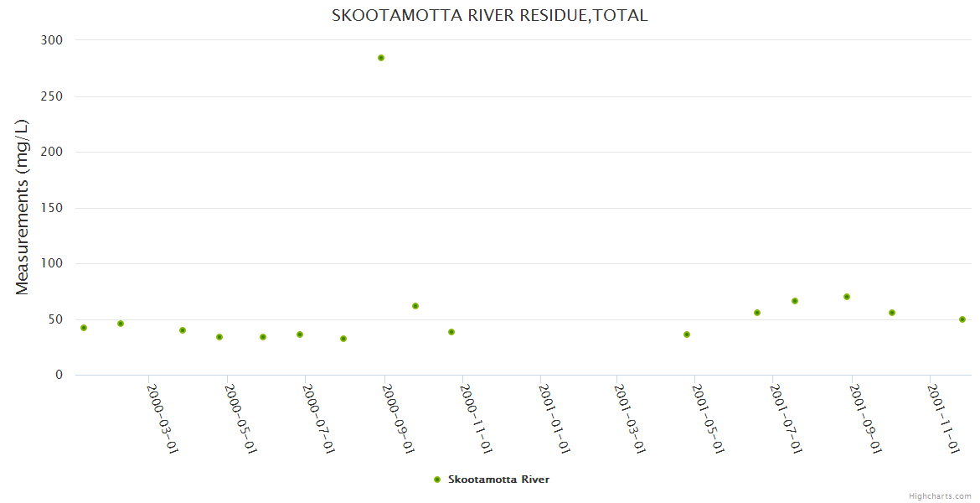Image resolution: width=980 pixels, height=503 pixels.
Task: Toggle the Skootamotta River series in legend
Action: [x=498, y=480]
